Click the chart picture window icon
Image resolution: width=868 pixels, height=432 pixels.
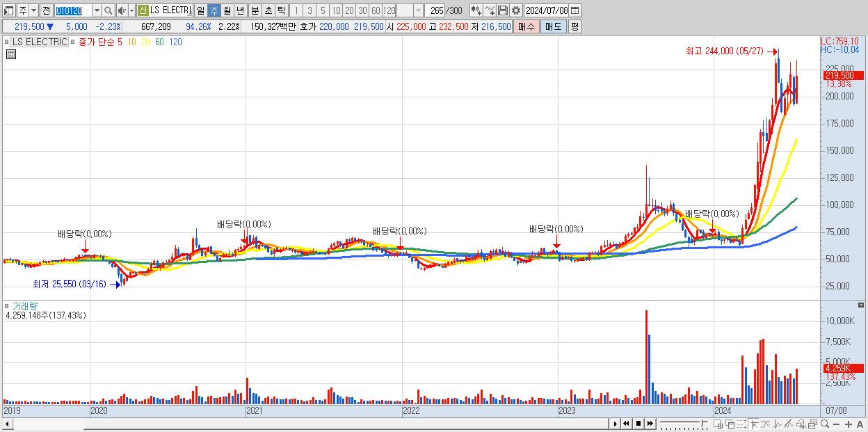(x=812, y=424)
